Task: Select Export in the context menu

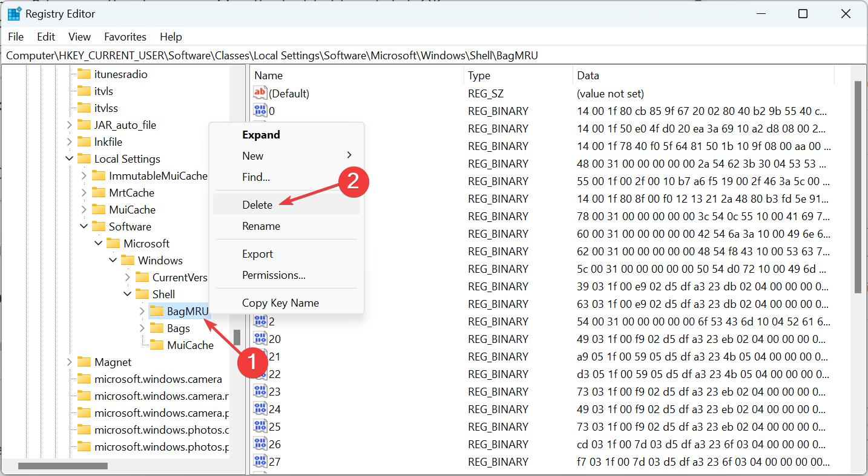Action: tap(257, 254)
